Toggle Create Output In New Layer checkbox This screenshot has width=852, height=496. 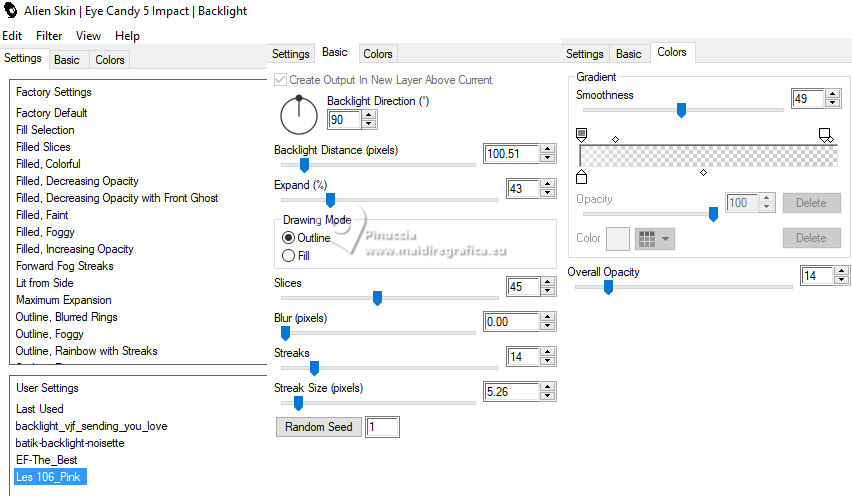[x=280, y=80]
